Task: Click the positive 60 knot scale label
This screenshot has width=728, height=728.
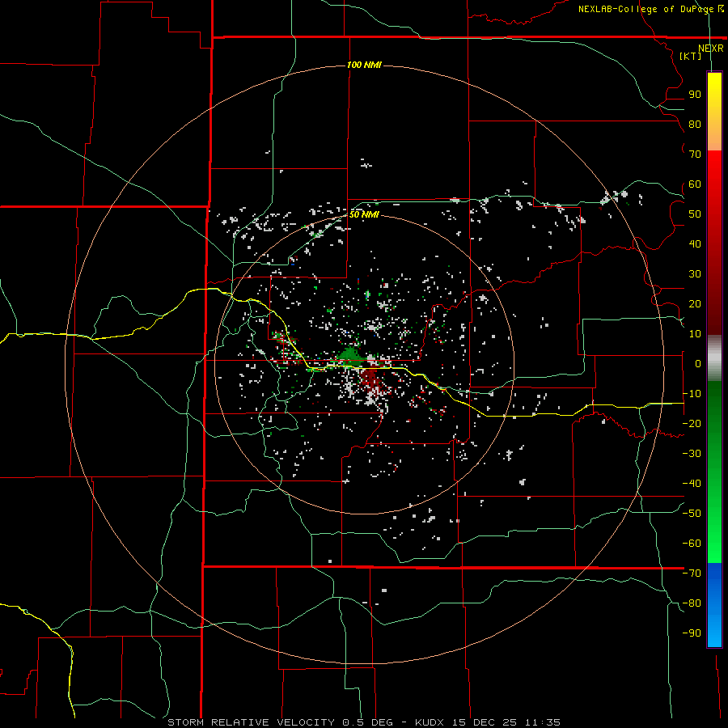Action: pyautogui.click(x=695, y=184)
